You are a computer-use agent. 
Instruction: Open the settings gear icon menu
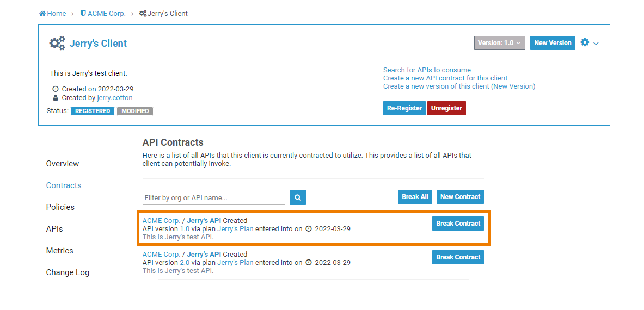pos(585,42)
